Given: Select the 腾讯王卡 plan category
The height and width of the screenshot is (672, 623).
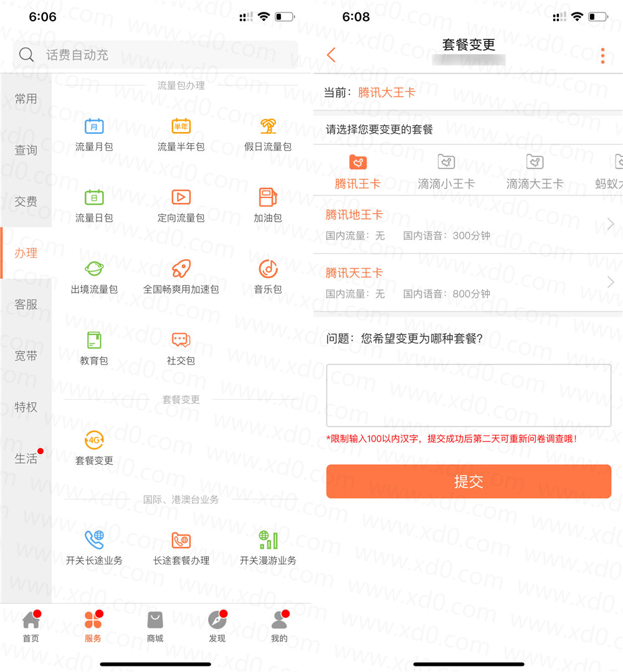Looking at the screenshot, I should (358, 173).
